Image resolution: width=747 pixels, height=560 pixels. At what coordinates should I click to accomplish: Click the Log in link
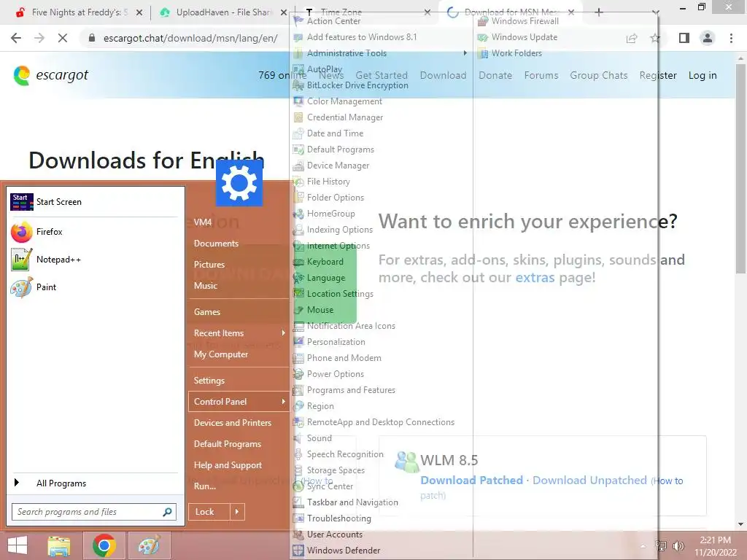703,75
